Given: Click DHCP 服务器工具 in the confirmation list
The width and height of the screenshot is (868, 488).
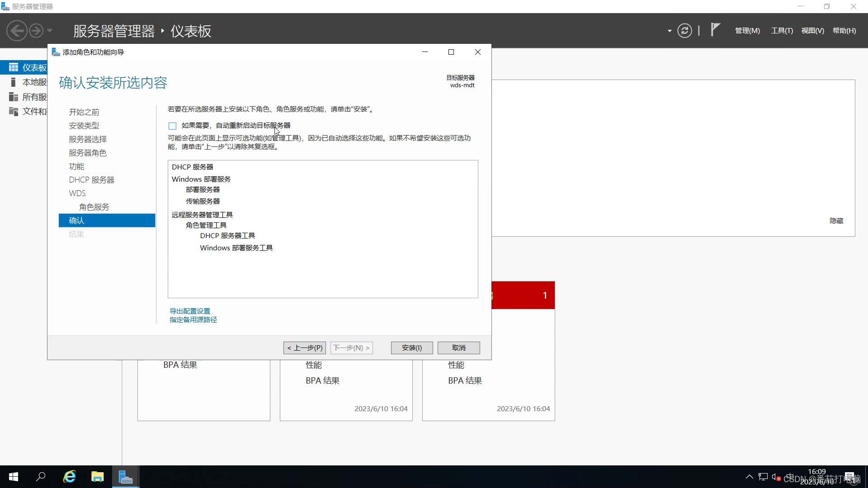Looking at the screenshot, I should [x=227, y=236].
